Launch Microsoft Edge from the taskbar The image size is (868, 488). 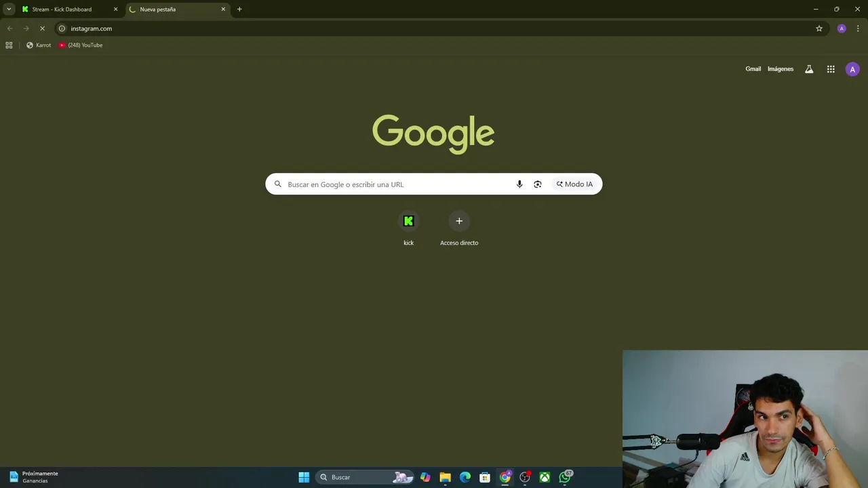point(465,477)
